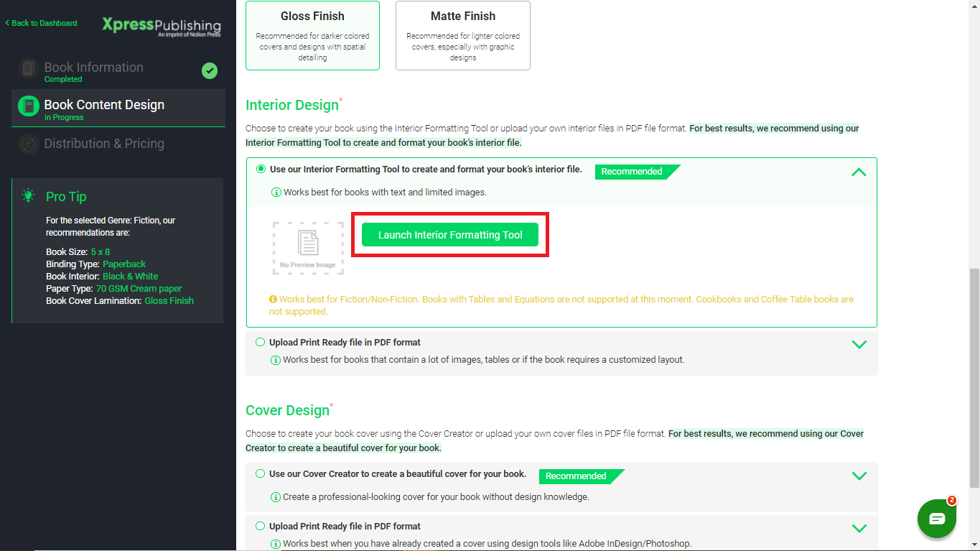Viewport: 980px width, 551px height.
Task: Click the Book Information step icon
Action: pos(28,68)
